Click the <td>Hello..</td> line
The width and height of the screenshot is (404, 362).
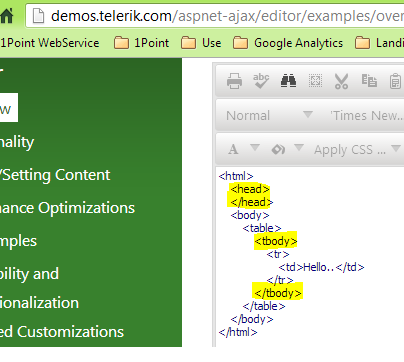pyautogui.click(x=321, y=267)
